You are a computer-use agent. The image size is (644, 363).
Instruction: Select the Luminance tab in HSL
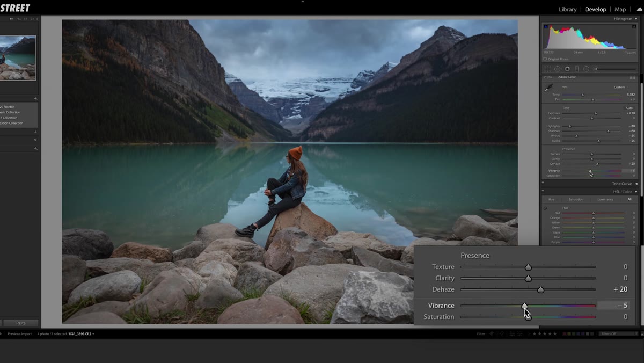pos(605,199)
